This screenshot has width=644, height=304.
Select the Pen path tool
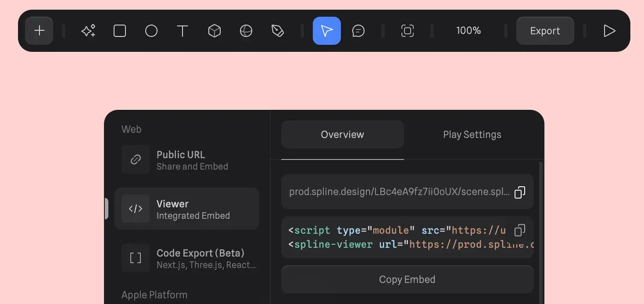278,31
